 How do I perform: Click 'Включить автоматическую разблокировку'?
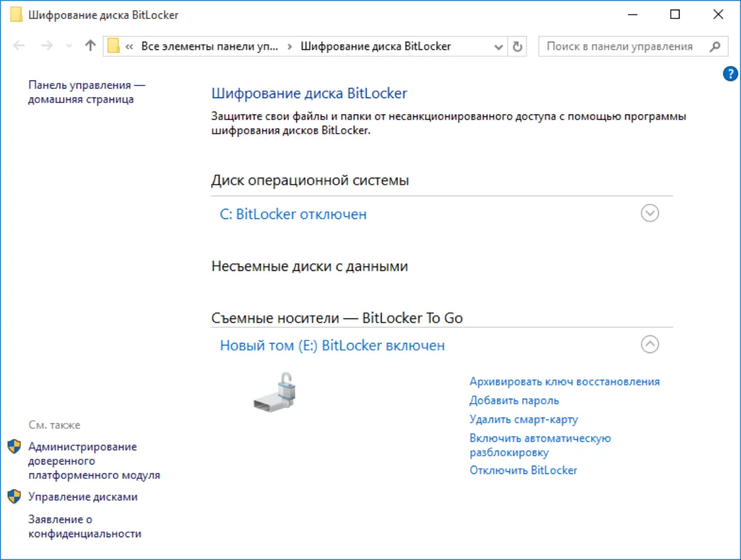(540, 445)
